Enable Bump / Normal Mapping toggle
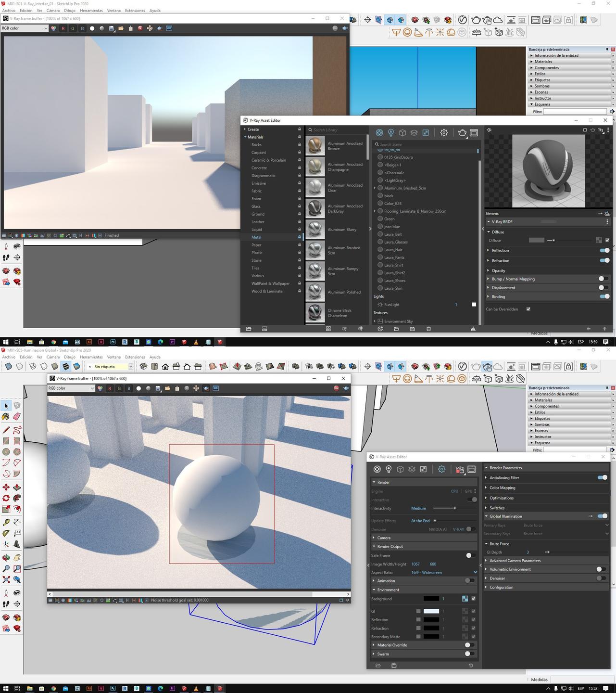 tap(603, 279)
